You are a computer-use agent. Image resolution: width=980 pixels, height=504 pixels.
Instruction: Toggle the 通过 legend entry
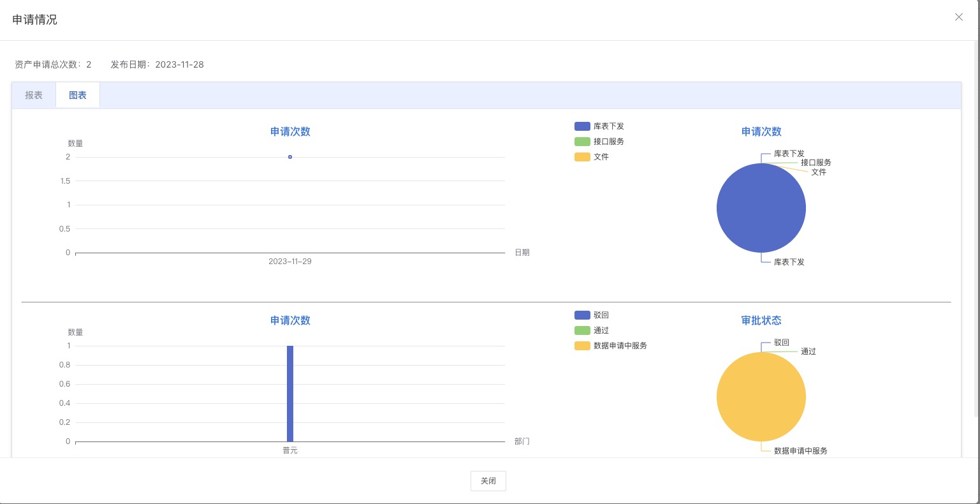click(x=592, y=330)
